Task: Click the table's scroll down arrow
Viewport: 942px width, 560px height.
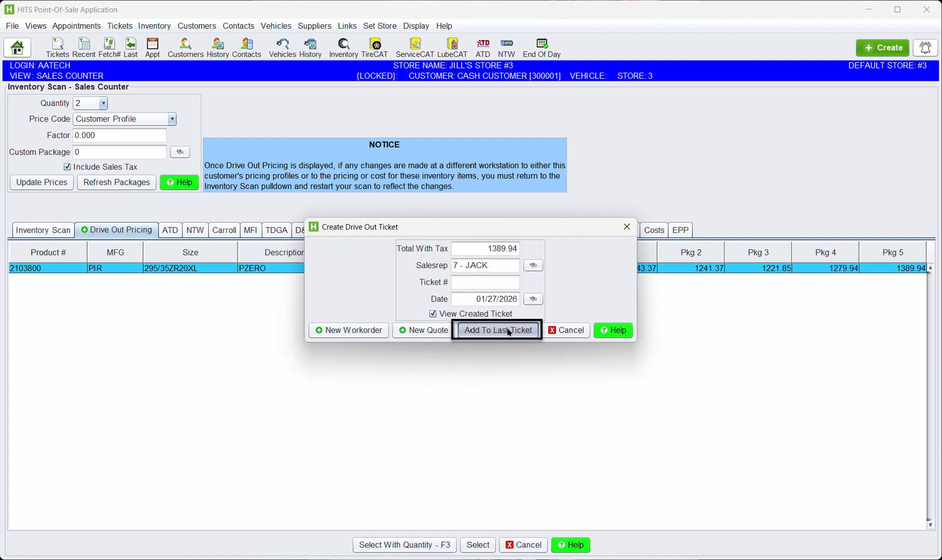Action: coord(930,525)
